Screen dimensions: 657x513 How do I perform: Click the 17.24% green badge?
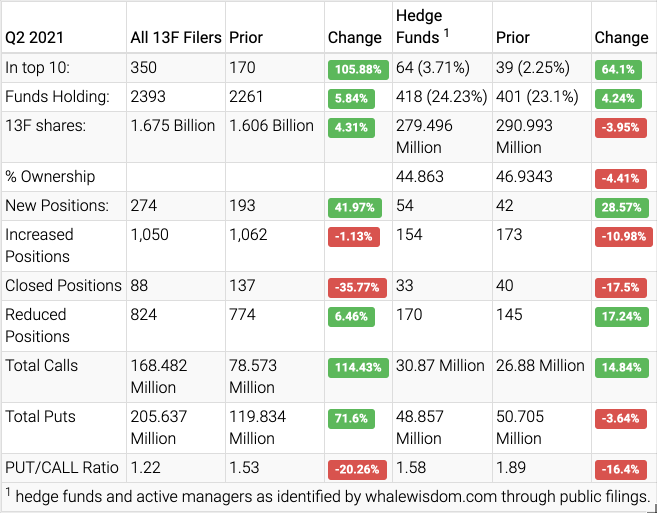click(618, 316)
